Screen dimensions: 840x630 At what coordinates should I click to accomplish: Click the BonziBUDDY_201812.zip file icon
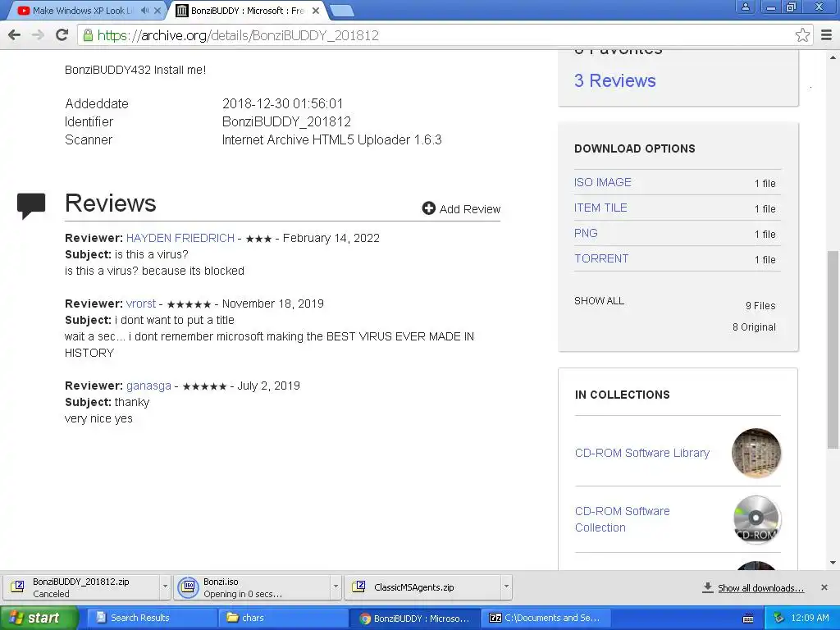[x=17, y=587]
